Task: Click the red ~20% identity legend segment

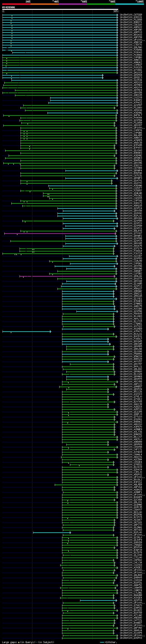Action: click(16, 4)
